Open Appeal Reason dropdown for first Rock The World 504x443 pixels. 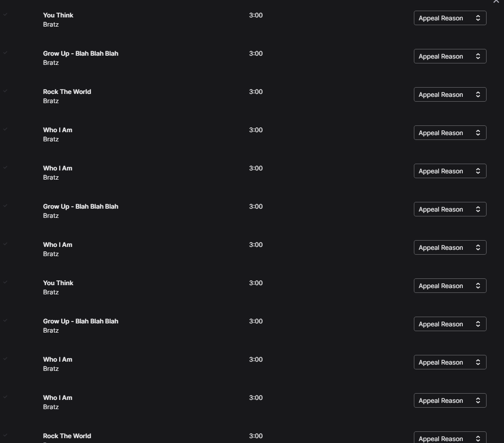click(450, 94)
